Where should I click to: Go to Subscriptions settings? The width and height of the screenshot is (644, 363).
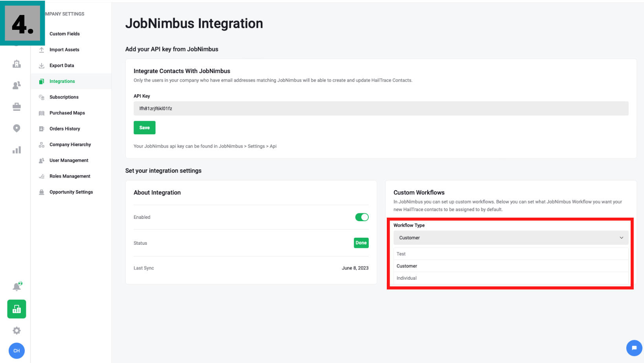[x=64, y=97]
